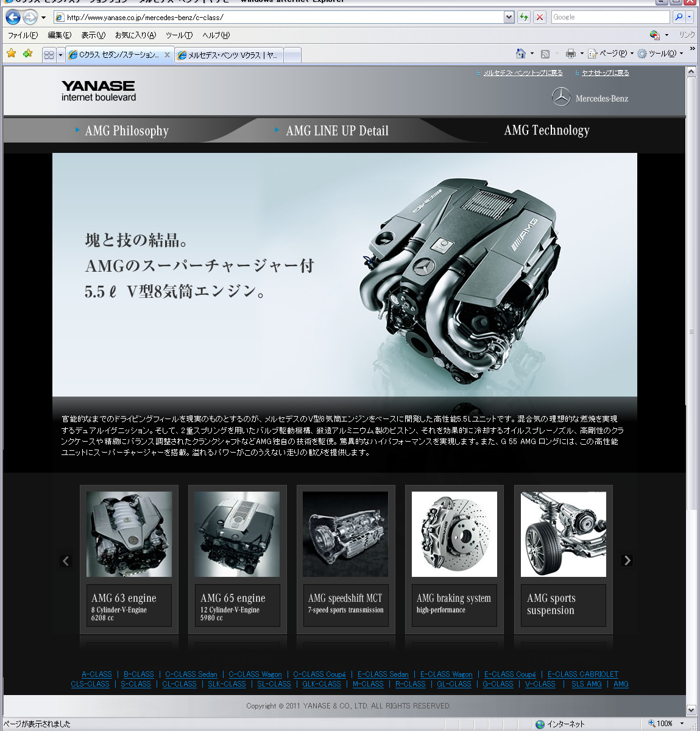Click the Print icon
The image size is (700, 731).
[x=570, y=54]
